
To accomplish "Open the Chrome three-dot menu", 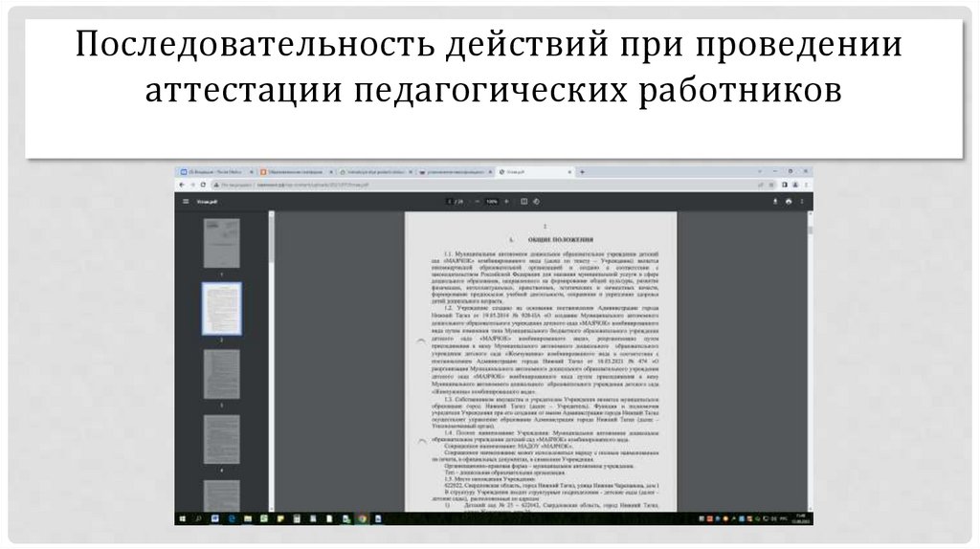I will tap(806, 185).
